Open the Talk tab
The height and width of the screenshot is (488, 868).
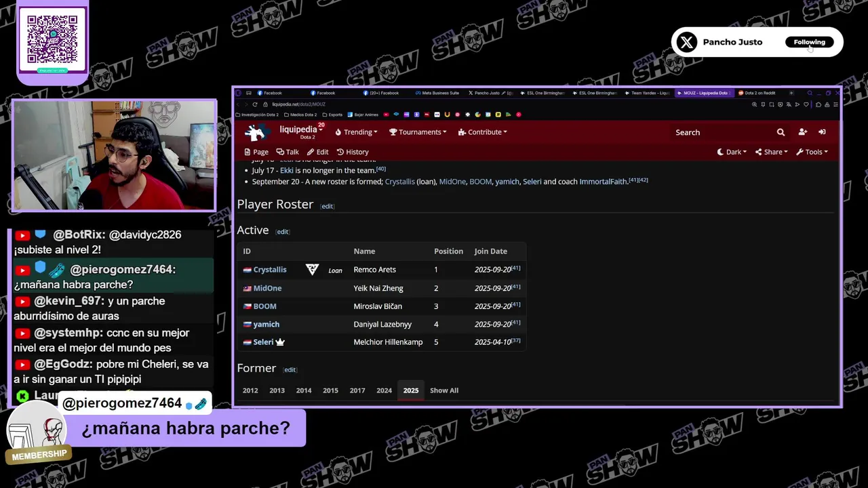click(x=288, y=152)
